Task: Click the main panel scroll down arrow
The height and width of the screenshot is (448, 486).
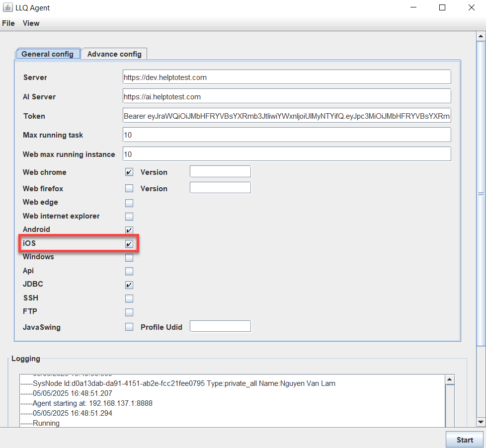Action: 481,422
